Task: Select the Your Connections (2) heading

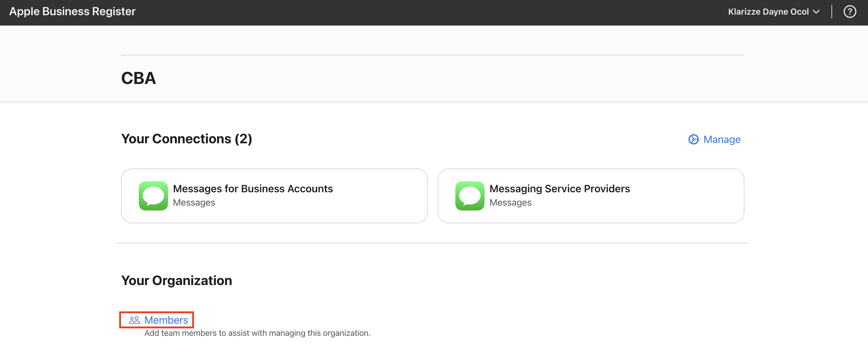Action: pyautogui.click(x=187, y=139)
